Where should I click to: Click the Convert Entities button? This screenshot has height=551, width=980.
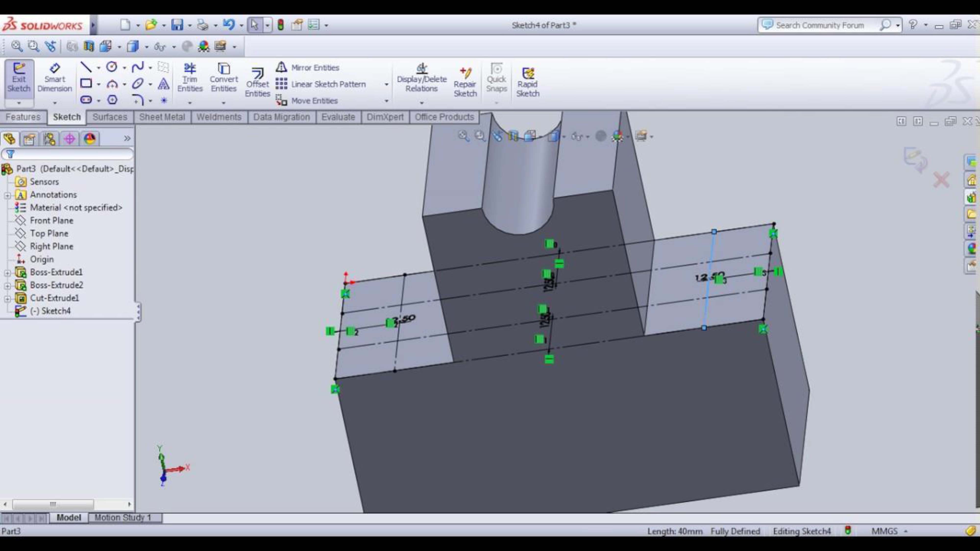(x=224, y=78)
